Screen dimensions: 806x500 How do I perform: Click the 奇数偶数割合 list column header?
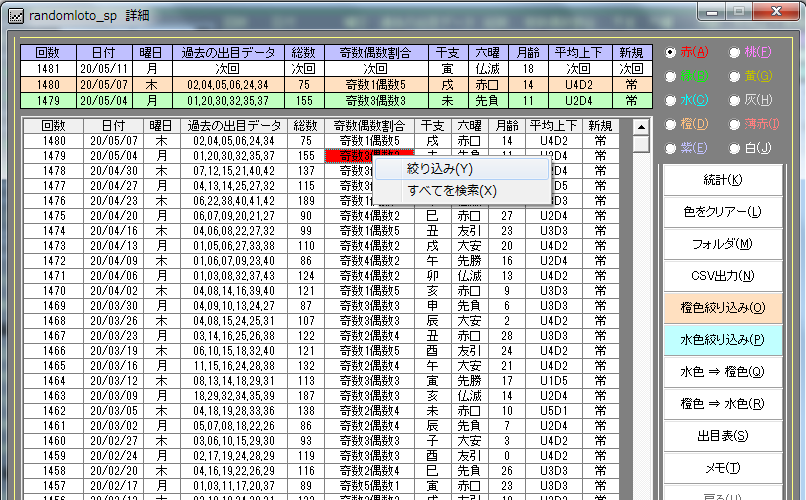[370, 126]
